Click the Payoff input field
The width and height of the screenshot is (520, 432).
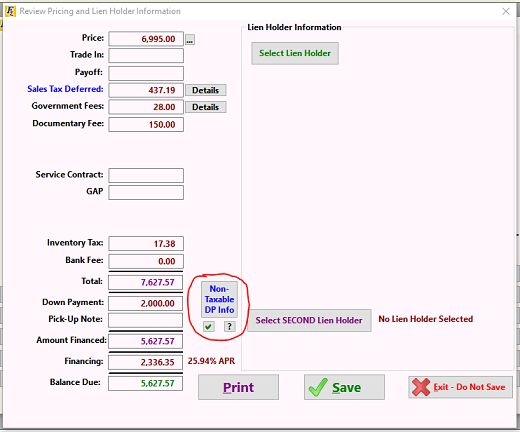point(146,73)
